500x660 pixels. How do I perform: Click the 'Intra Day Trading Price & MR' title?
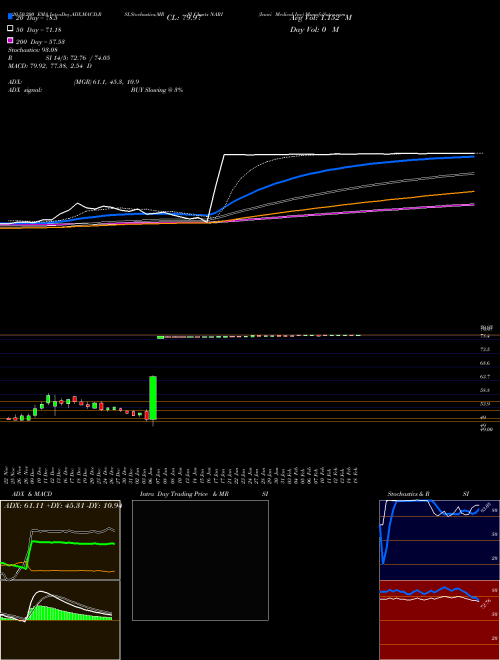pyautogui.click(x=184, y=494)
